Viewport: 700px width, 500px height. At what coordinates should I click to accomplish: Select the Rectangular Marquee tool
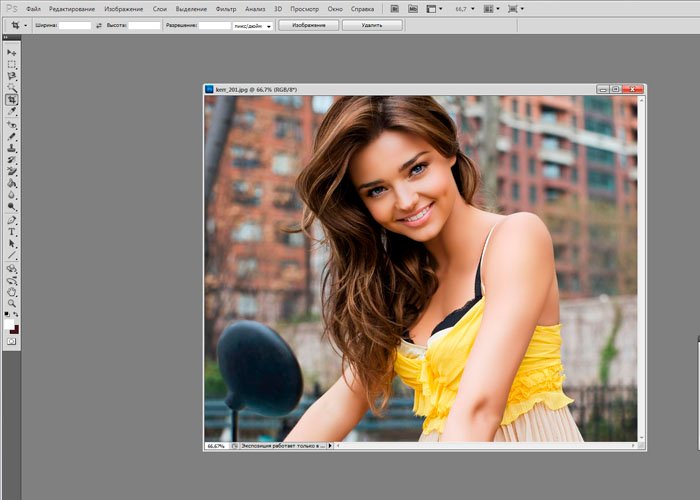pos(12,63)
